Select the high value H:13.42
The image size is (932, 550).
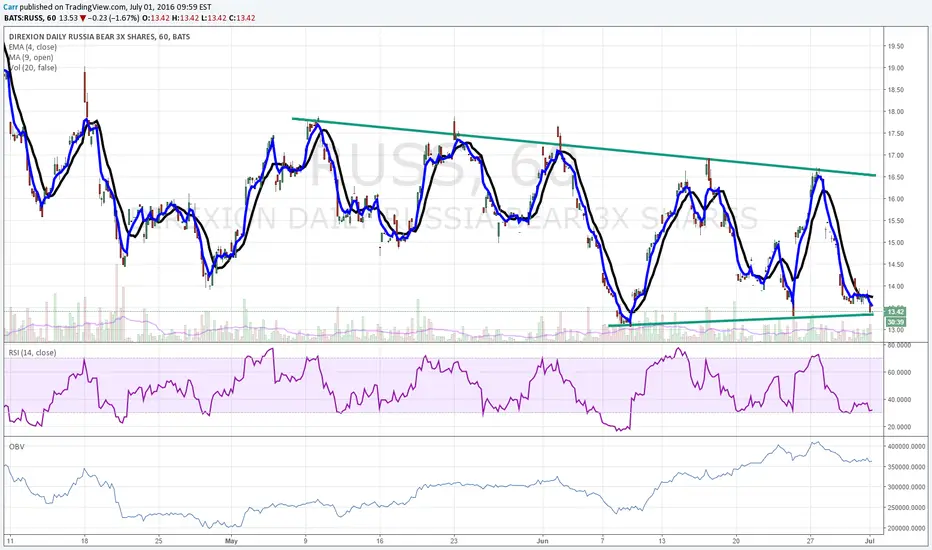click(184, 18)
